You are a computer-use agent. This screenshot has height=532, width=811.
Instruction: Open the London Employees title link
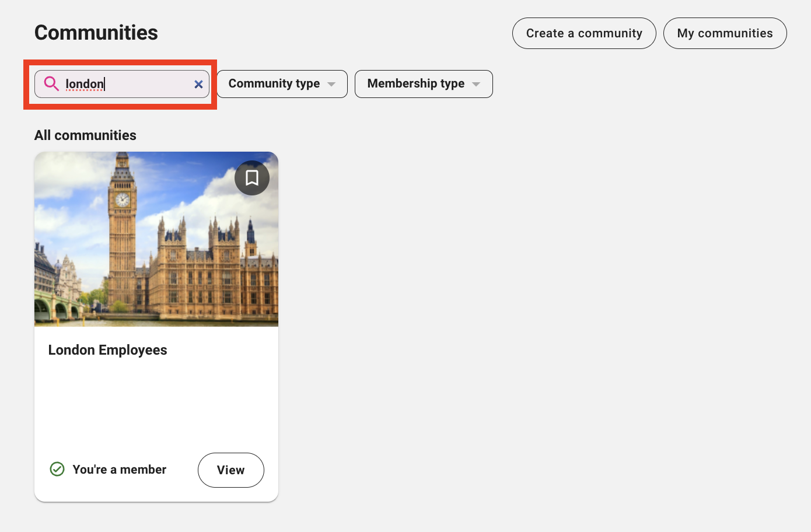(x=108, y=350)
